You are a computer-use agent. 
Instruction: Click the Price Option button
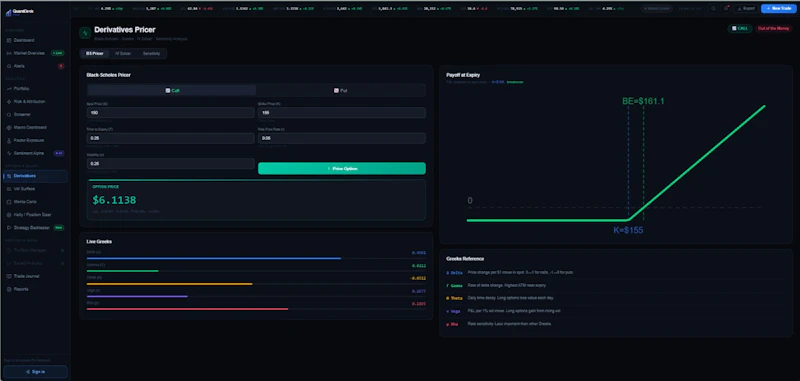point(342,168)
